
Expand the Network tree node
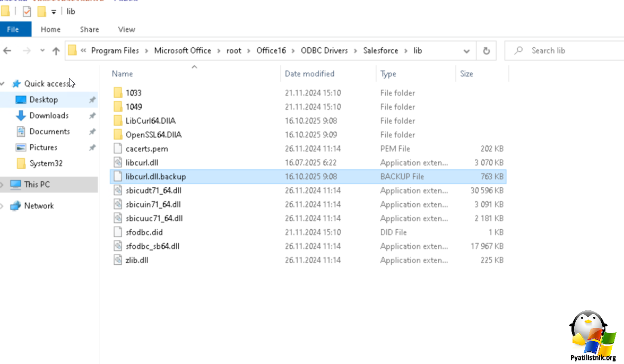pyautogui.click(x=3, y=206)
